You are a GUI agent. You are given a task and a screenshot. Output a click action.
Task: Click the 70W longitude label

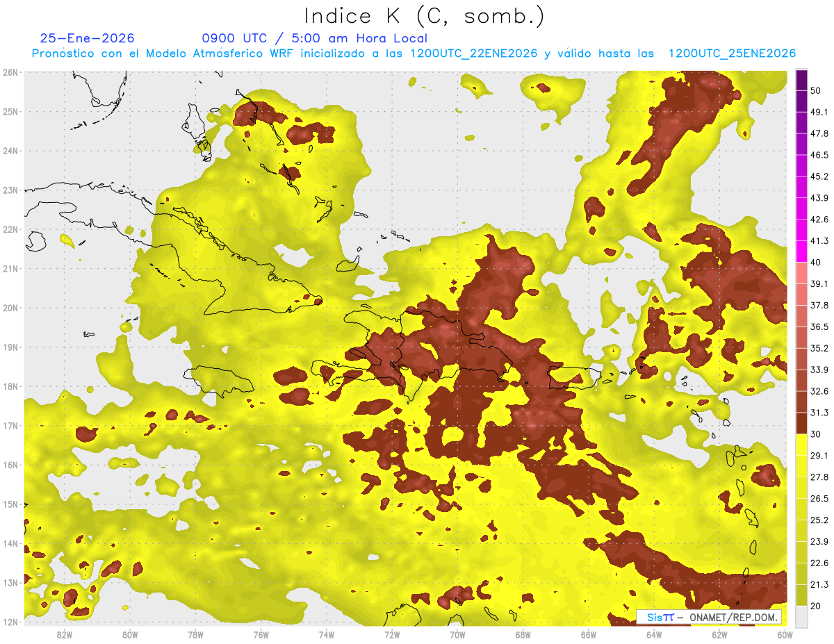(457, 634)
